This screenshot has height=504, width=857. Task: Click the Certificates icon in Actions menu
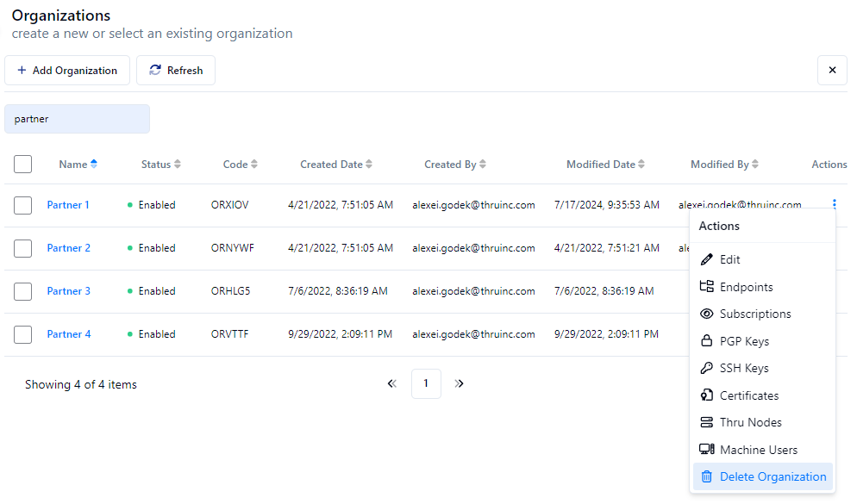coord(707,395)
